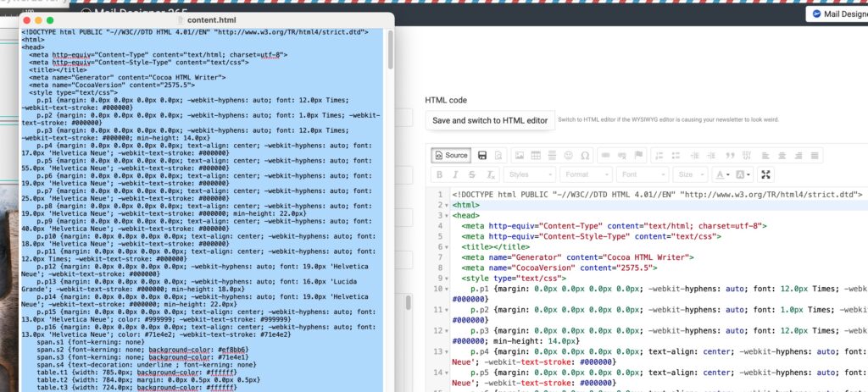Viewport: 868px width, 392px height.
Task: Click the CocoaVersion meta tag on line 8
Action: coord(559,268)
